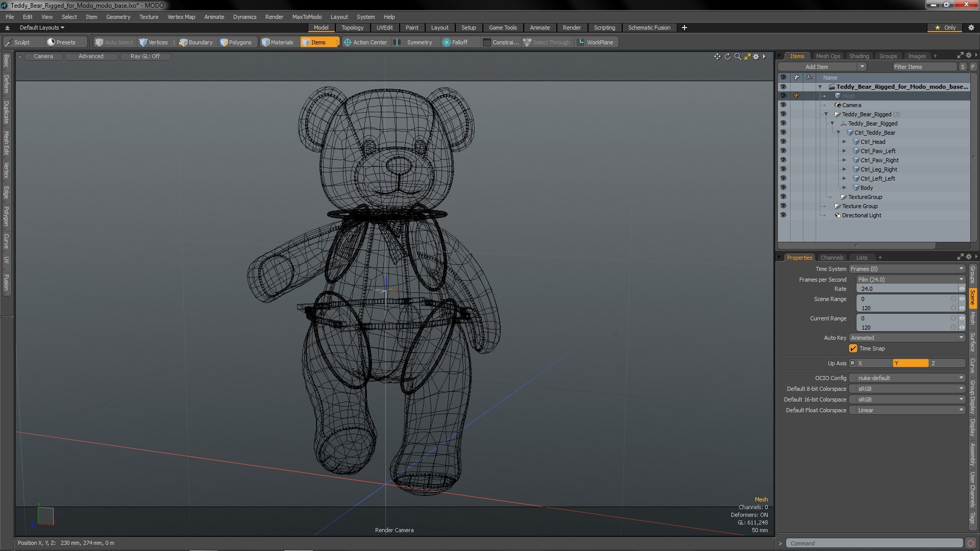Toggle visibility of the Mesh item

tap(783, 96)
